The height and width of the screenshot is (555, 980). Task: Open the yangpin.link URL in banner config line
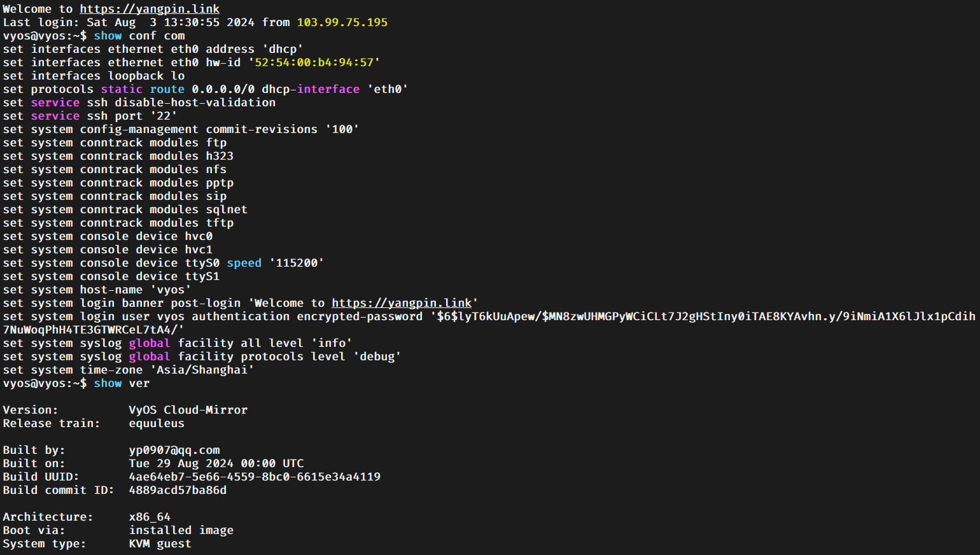(x=402, y=303)
